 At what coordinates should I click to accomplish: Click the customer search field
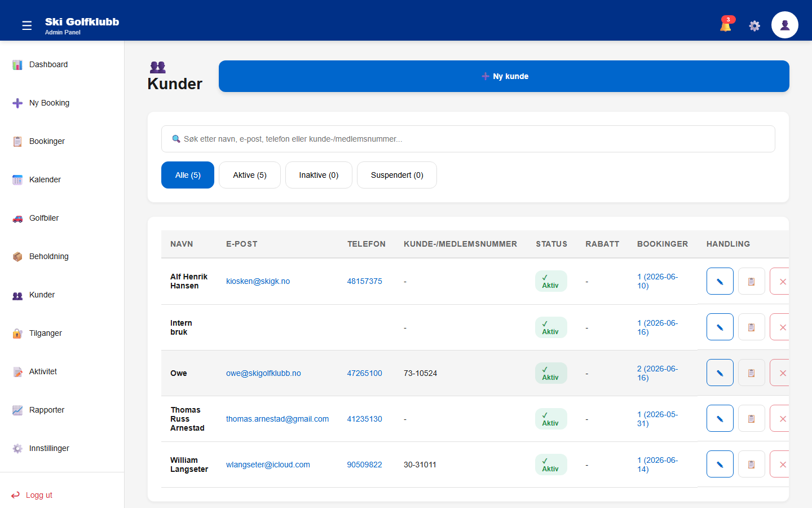pyautogui.click(x=468, y=139)
